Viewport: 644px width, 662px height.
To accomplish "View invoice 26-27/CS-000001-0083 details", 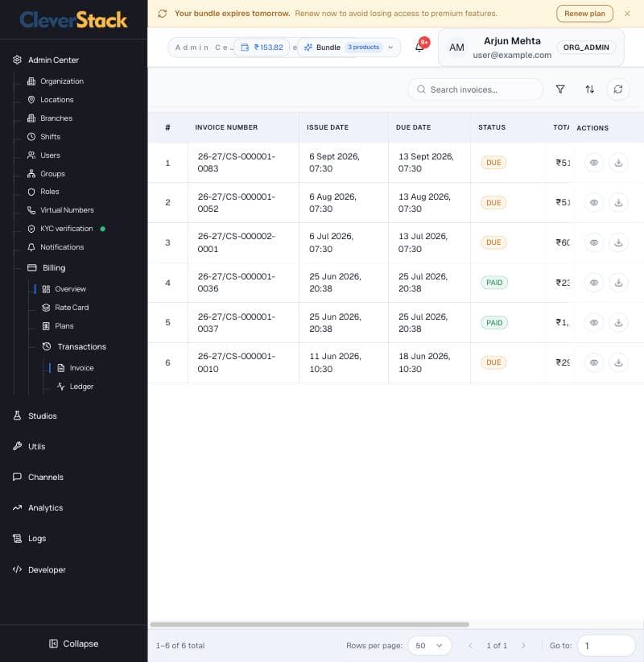I will coord(594,163).
